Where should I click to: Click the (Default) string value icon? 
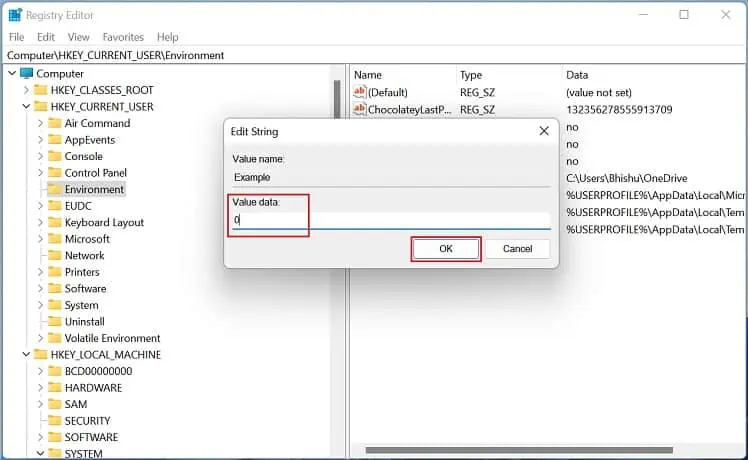(x=359, y=92)
